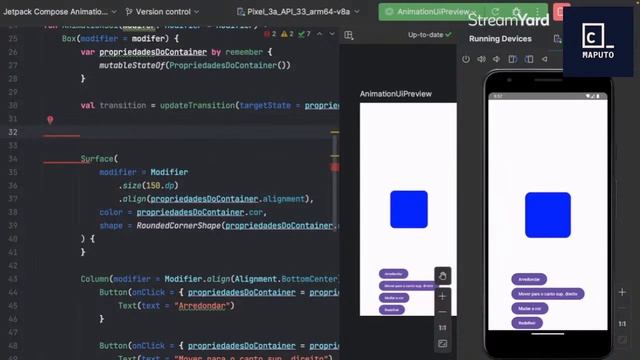
Task: Click 'remember' keyword on line 26
Action: tap(244, 52)
